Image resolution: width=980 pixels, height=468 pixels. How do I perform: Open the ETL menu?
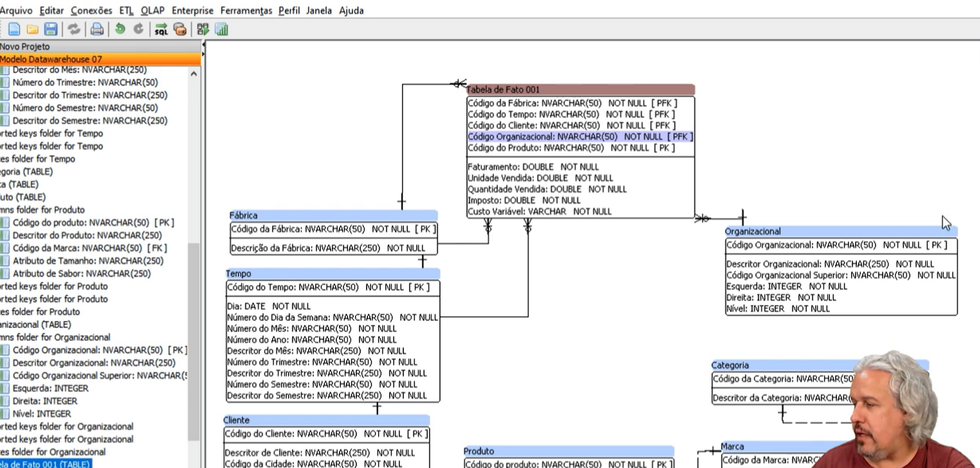point(126,10)
